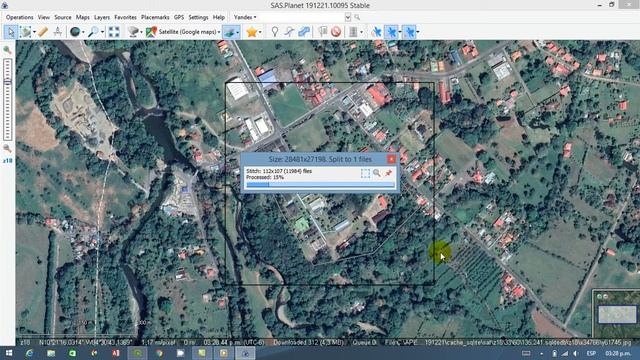Toggle third GPS follow icon

[409, 31]
